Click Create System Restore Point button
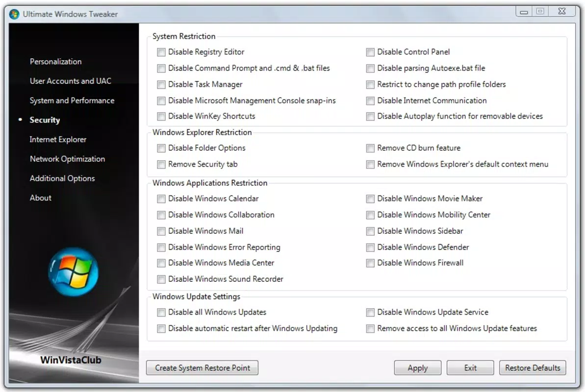The height and width of the screenshot is (392, 585). 202,368
